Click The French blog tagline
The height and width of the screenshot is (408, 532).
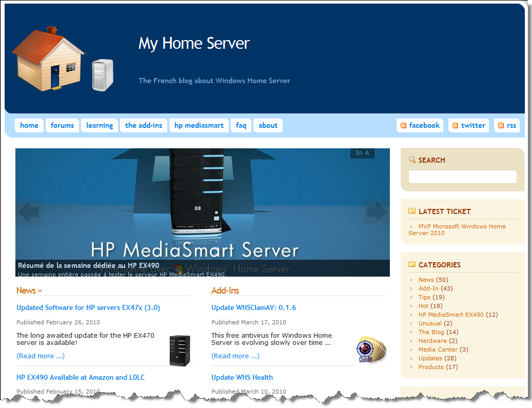214,81
